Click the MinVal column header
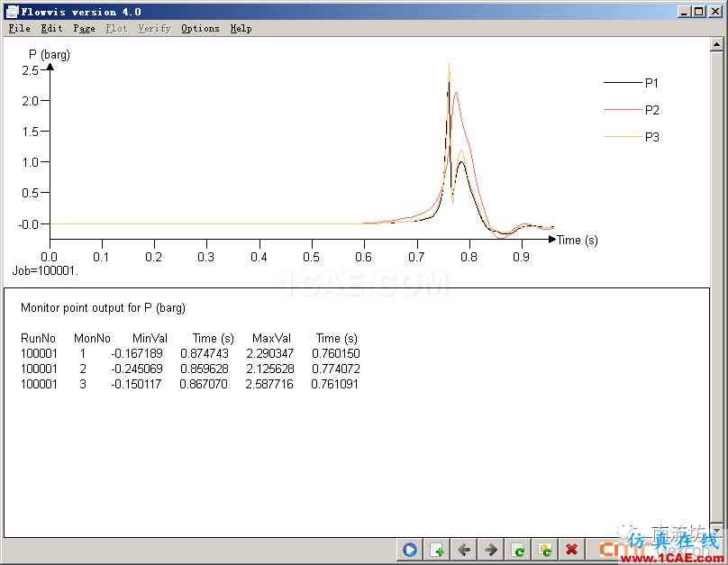Screen dimensions: 728x565 (150, 338)
